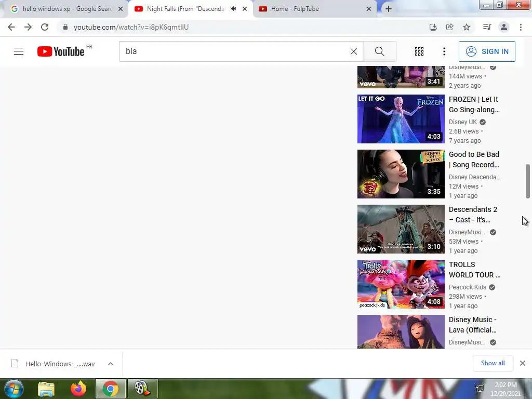Go back using the browser back arrow

click(x=11, y=27)
